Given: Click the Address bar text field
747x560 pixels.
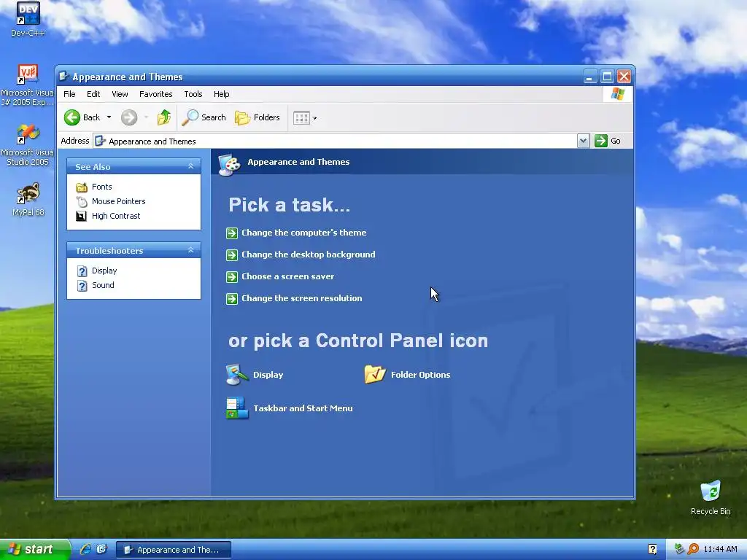Looking at the screenshot, I should point(335,141).
